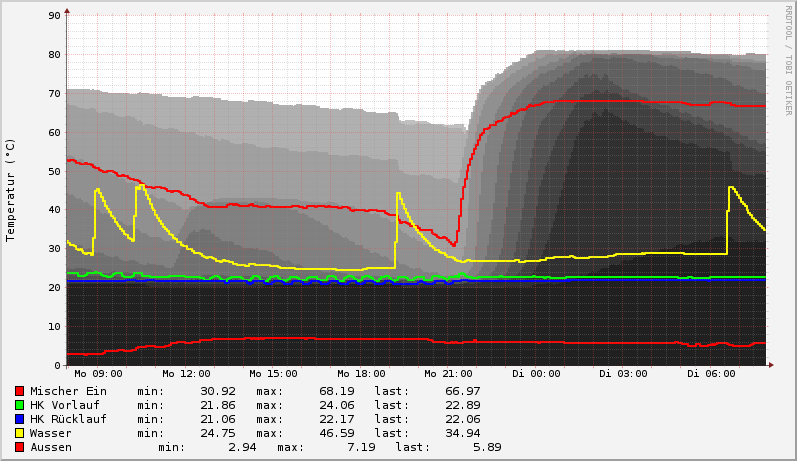Click the Mischer Ein legend label
This screenshot has width=797, height=461.
click(x=68, y=391)
